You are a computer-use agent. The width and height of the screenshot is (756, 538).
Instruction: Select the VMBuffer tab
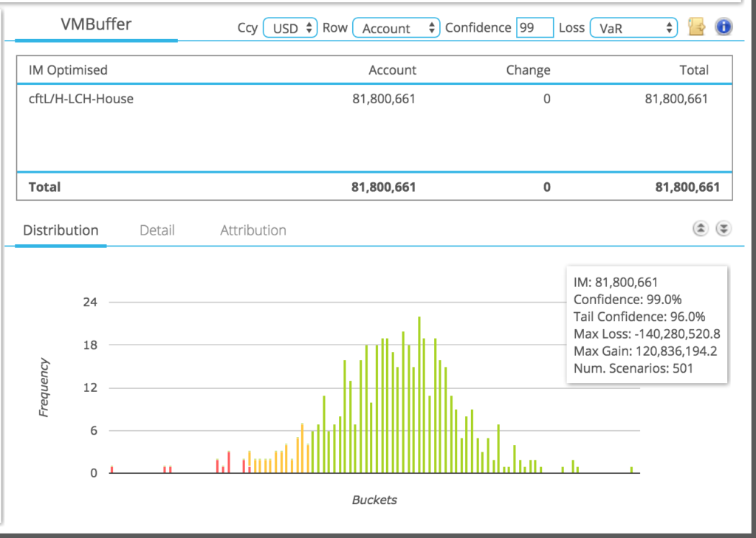point(96,24)
